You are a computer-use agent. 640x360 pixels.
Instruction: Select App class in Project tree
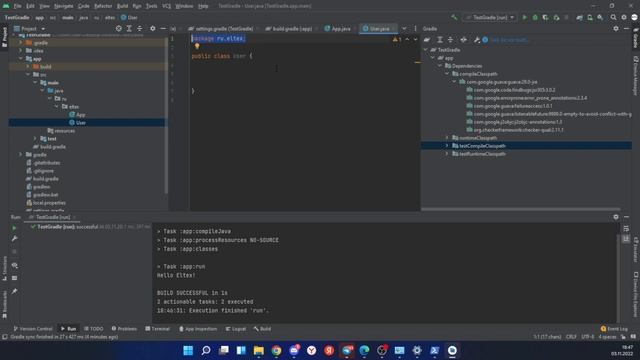pyautogui.click(x=81, y=115)
